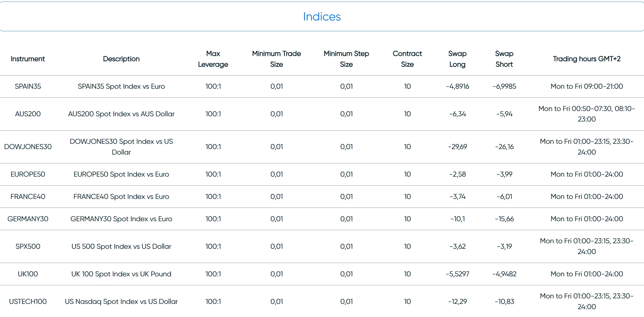Click 'SPAIN35 Spot Index vs Euro' description
This screenshot has height=317, width=644.
click(x=121, y=86)
